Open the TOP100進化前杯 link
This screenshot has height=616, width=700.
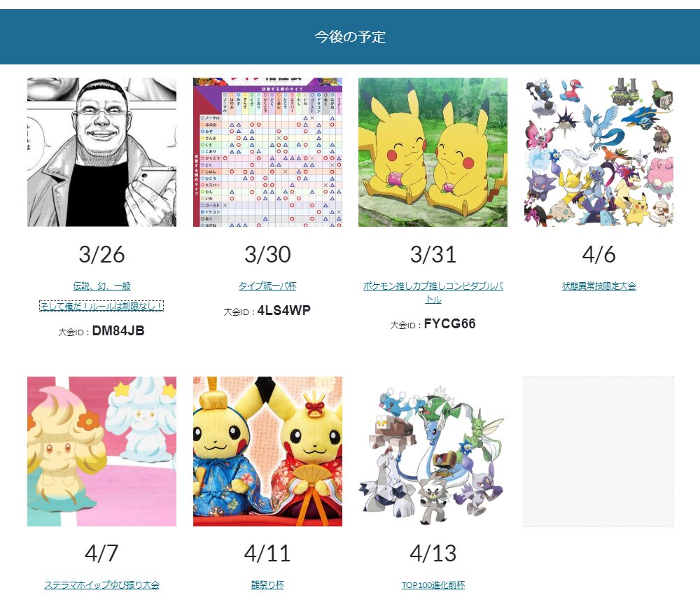(x=433, y=584)
